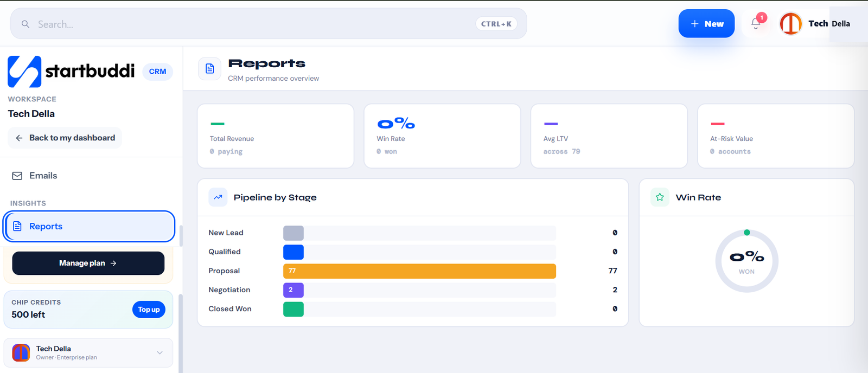Click the Pipeline by Stage trend icon

point(218,197)
